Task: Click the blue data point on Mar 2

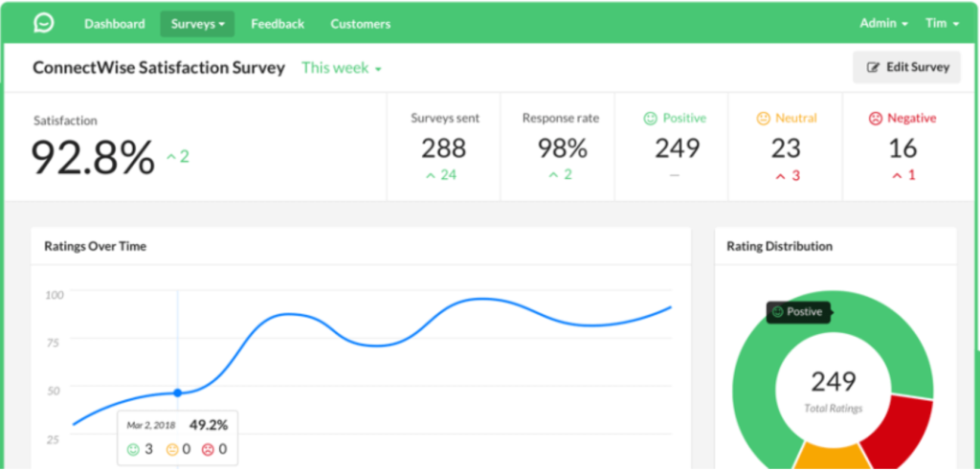Action: [177, 392]
